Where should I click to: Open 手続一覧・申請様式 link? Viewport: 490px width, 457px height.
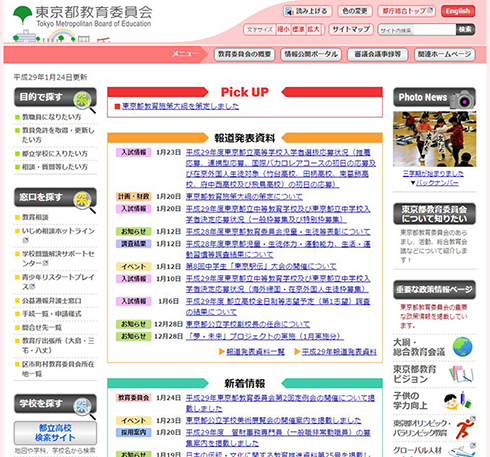point(51,314)
